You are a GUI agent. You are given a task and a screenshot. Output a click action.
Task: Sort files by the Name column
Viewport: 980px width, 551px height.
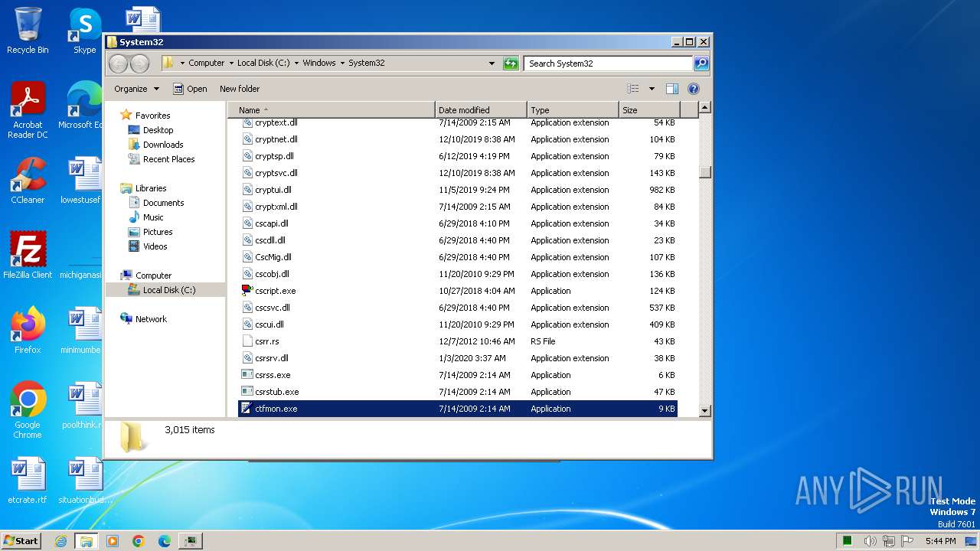(332, 110)
